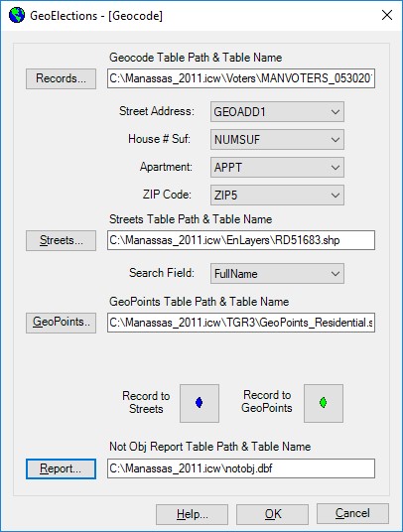Click the Geocode table path field with MANVOTERS

click(241, 78)
